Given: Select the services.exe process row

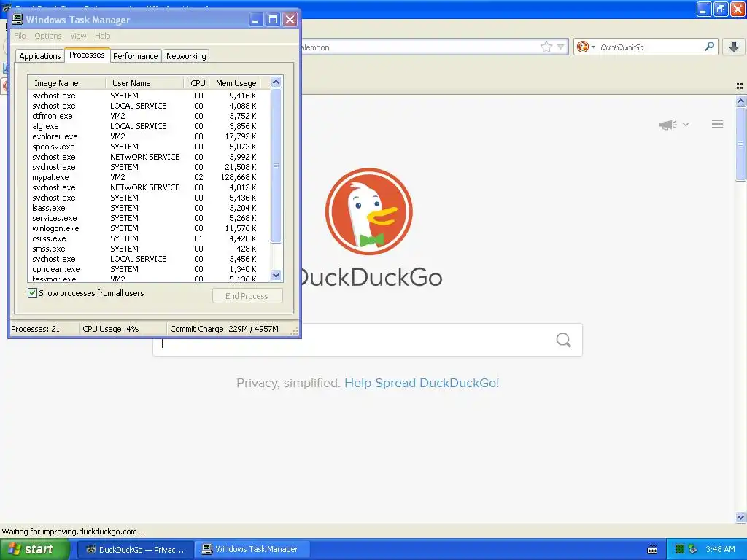Looking at the screenshot, I should click(x=149, y=218).
